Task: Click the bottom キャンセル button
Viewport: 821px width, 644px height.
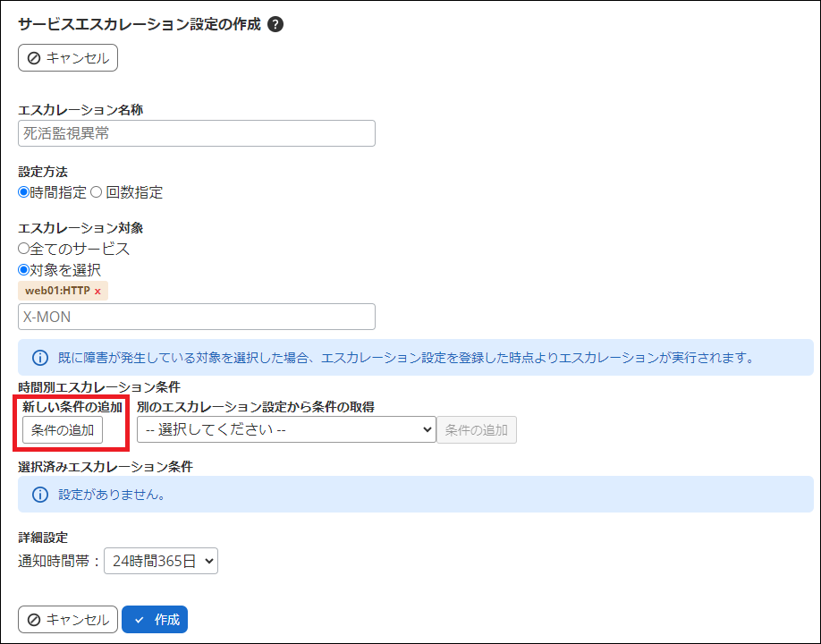Action: (67, 619)
